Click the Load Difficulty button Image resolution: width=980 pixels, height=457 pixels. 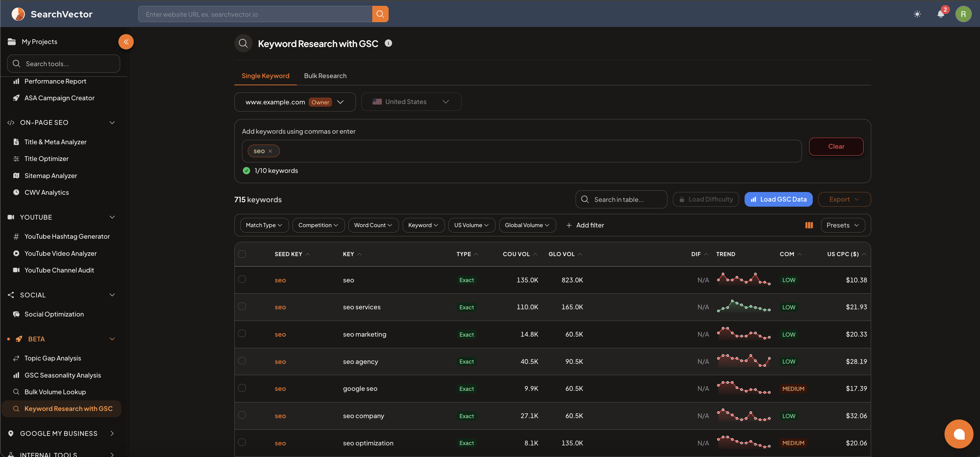(x=706, y=199)
